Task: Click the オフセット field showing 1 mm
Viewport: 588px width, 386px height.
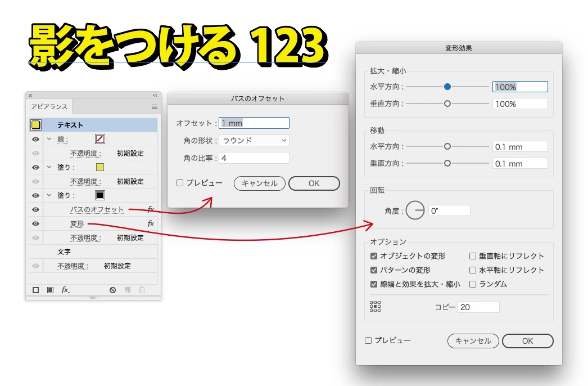Action: coord(254,123)
